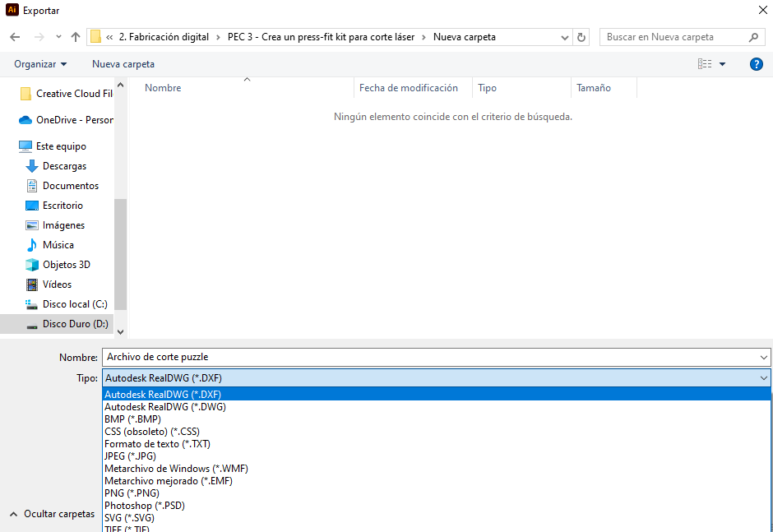773x532 pixels.
Task: Choose Autodesk RealDWG (*.DXF) format
Action: pyautogui.click(x=437, y=394)
